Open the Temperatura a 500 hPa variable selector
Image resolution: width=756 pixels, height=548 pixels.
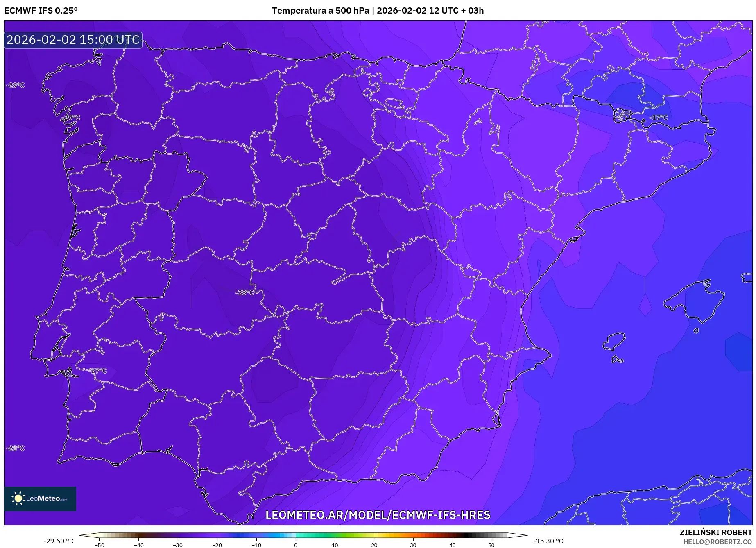tap(321, 11)
